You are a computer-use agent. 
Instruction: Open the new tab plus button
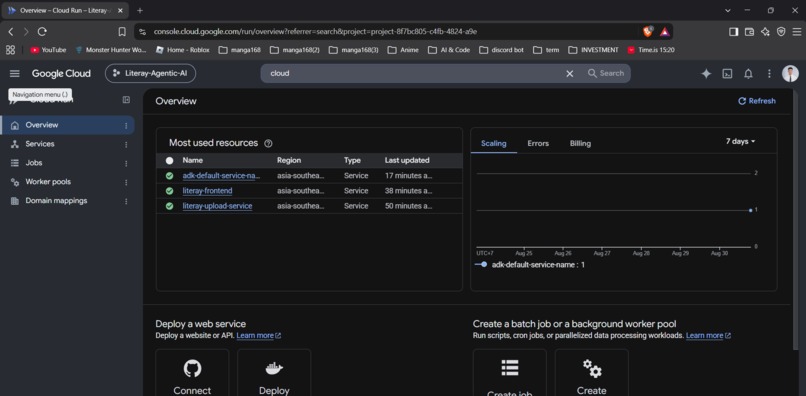pos(140,10)
